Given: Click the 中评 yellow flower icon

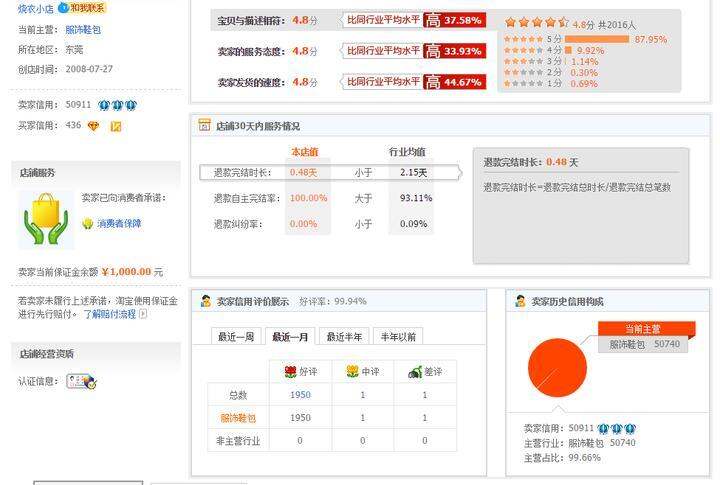Looking at the screenshot, I should tap(352, 371).
